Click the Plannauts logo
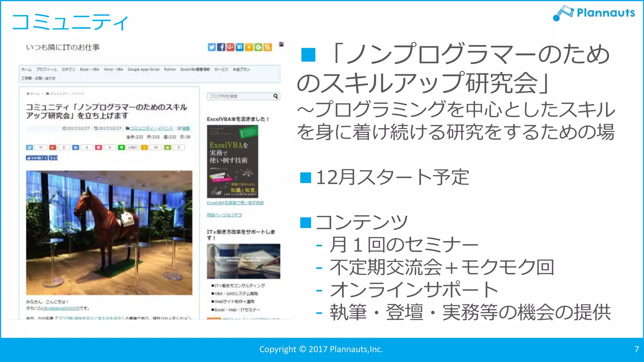This screenshot has height=362, width=644. pyautogui.click(x=594, y=13)
